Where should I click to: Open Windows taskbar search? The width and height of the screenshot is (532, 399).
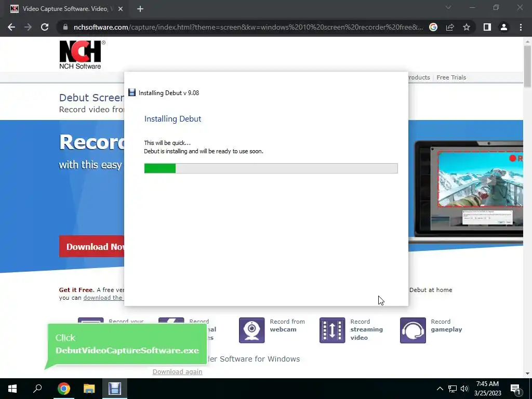tap(37, 389)
